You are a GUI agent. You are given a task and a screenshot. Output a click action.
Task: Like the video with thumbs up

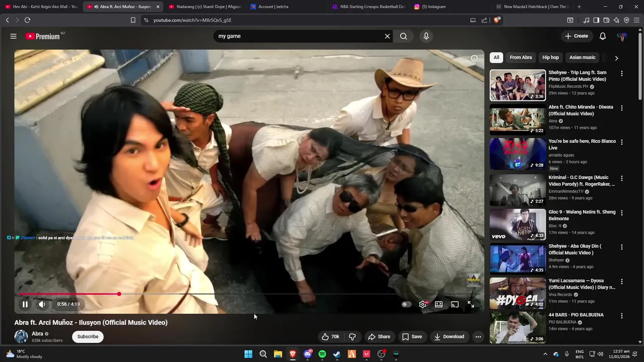(330, 337)
